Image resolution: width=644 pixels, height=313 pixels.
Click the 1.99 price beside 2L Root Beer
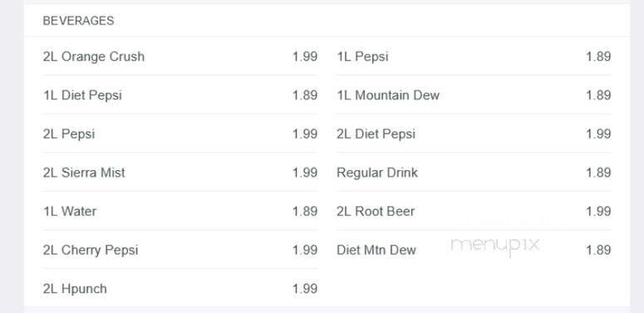pos(598,211)
